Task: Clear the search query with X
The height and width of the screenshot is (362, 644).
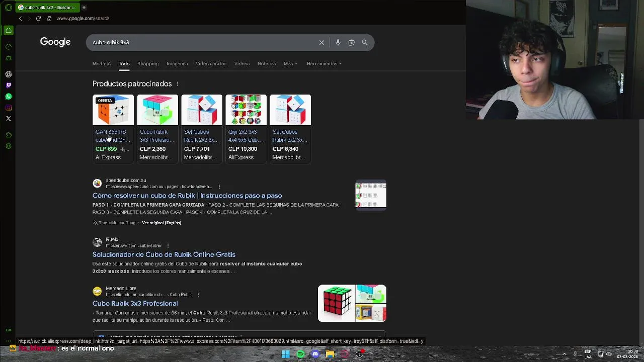Action: pyautogui.click(x=321, y=43)
